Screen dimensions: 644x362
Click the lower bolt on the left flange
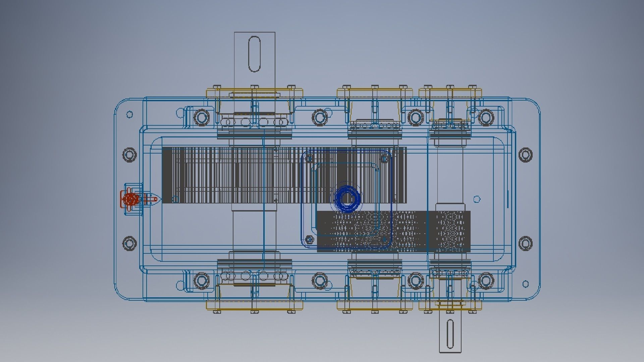point(129,243)
